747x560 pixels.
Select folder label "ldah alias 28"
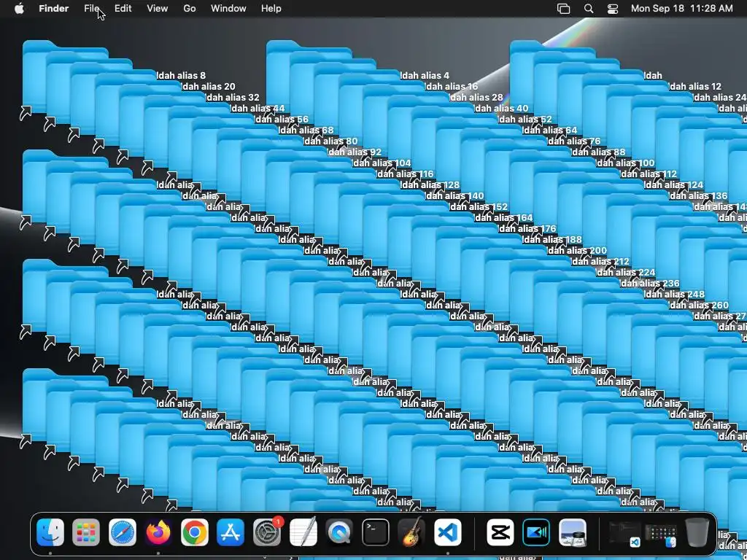(476, 97)
